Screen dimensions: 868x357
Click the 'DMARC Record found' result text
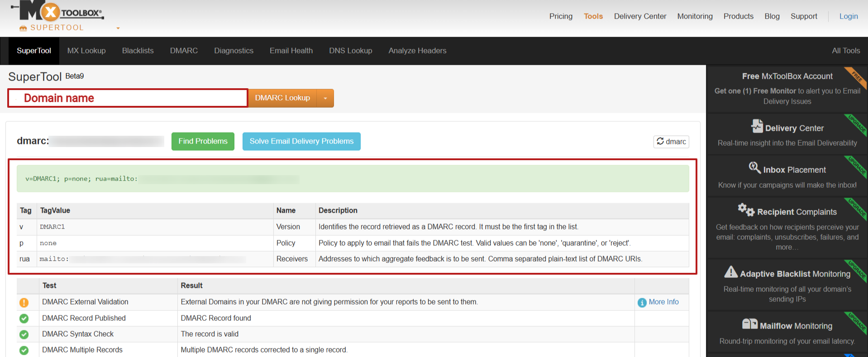click(x=216, y=318)
